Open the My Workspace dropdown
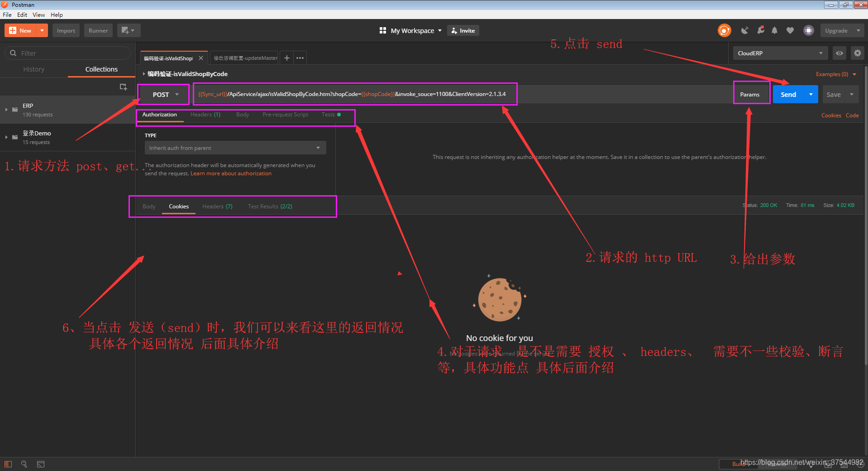The height and width of the screenshot is (471, 868). tap(416, 30)
